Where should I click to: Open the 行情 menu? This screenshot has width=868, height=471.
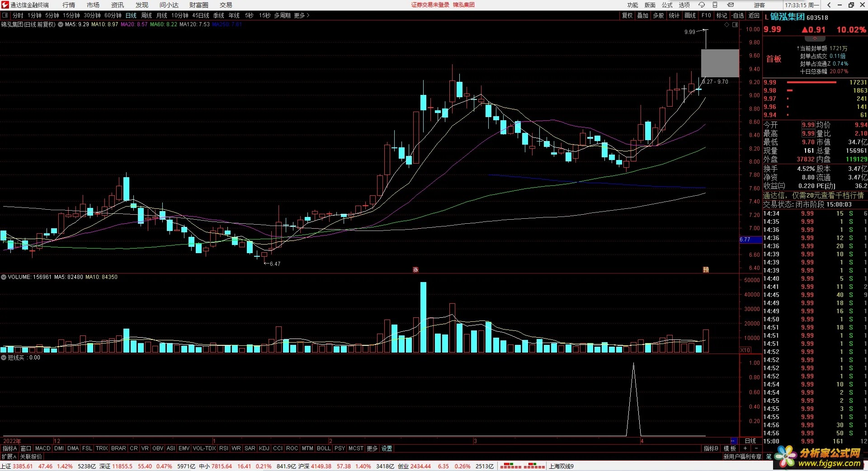[x=69, y=5]
